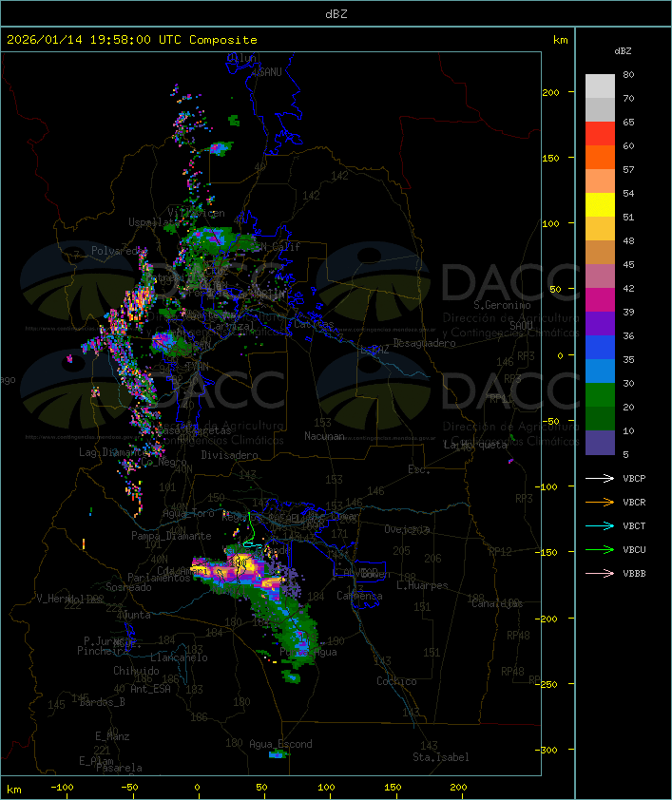Select the light orange 54-57 dBZ swatch
The height and width of the screenshot is (800, 672).
click(x=600, y=181)
